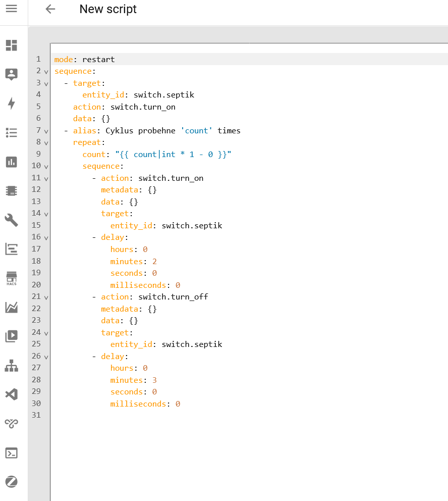This screenshot has width=448, height=501.
Task: Open the ESPHome chip icon
Action: pyautogui.click(x=11, y=191)
